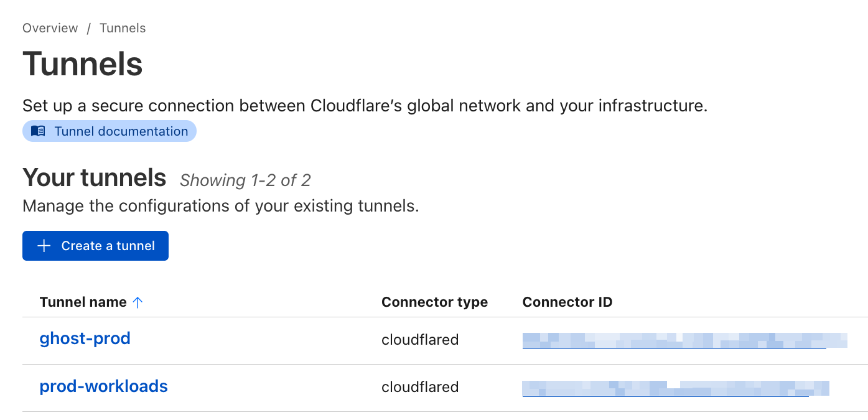
Task: Click the cloudflared connector type in ghost-prod row
Action: (x=420, y=340)
